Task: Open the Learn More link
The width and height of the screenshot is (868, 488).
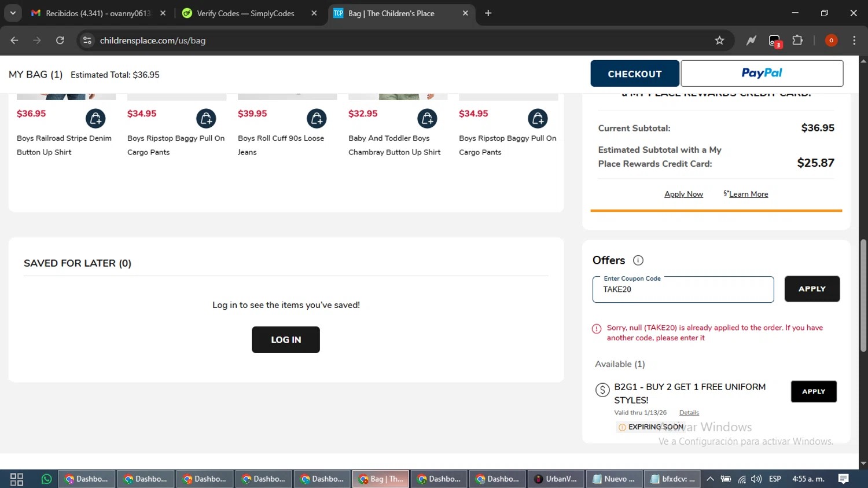Action: coord(748,195)
